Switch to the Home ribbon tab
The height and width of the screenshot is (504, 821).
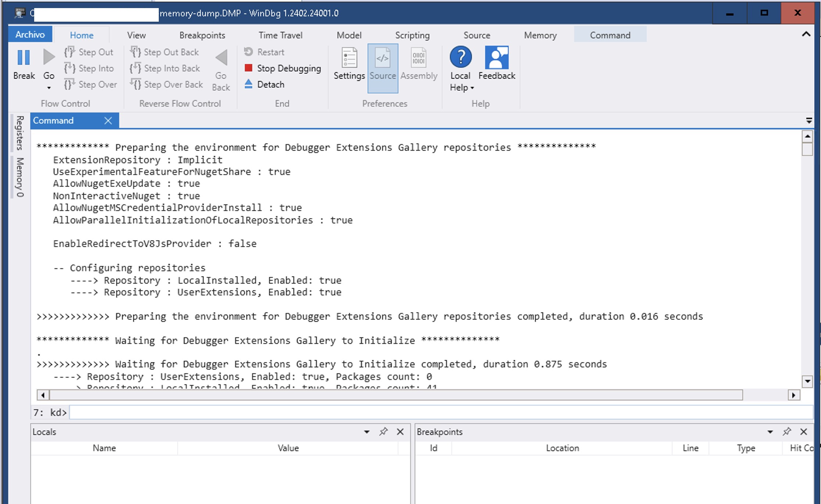[x=82, y=35]
